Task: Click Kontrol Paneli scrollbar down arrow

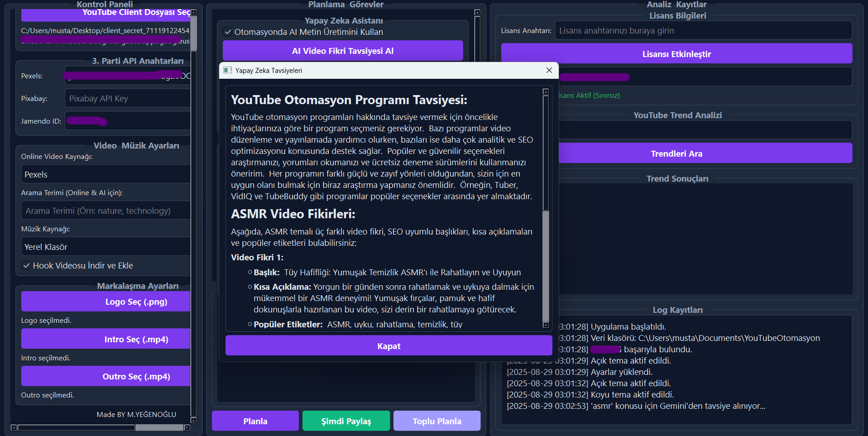Action: (194, 420)
